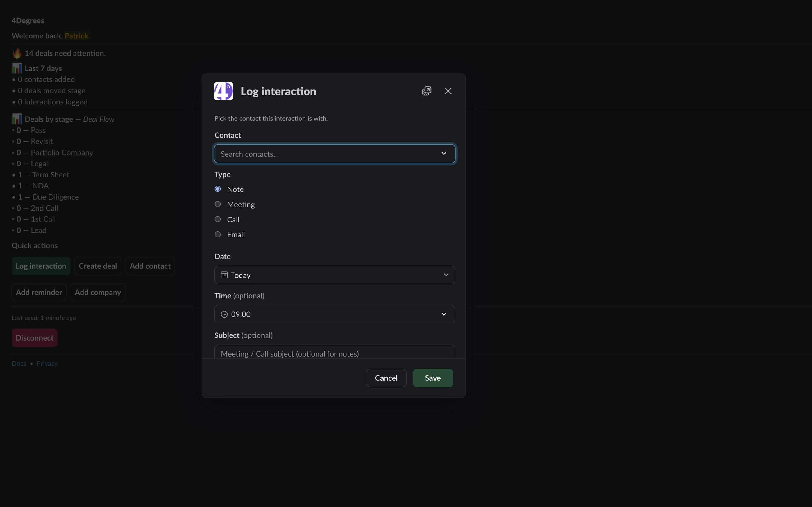The width and height of the screenshot is (812, 507).
Task: Click '0 contacts added' text
Action: (x=46, y=79)
